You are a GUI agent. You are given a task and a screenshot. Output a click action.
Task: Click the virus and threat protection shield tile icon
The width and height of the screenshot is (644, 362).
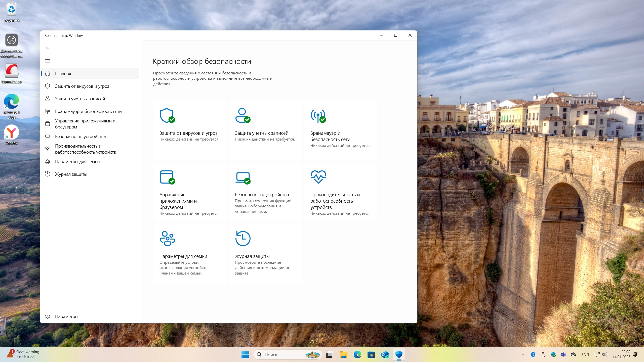[x=167, y=115]
